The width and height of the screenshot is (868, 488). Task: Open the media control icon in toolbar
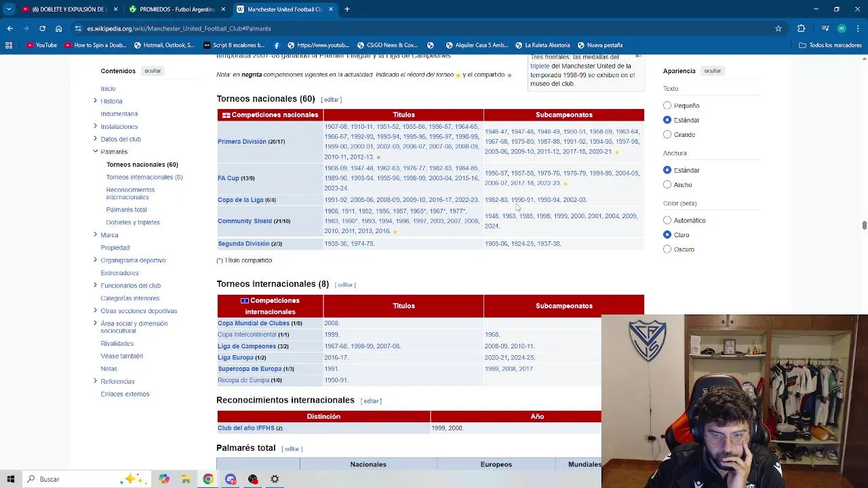pos(825,28)
